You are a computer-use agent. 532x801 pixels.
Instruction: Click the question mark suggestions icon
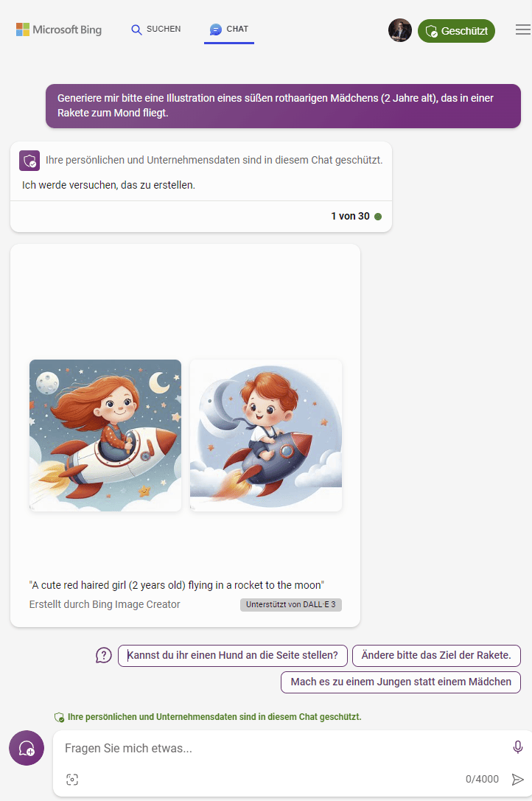(104, 655)
